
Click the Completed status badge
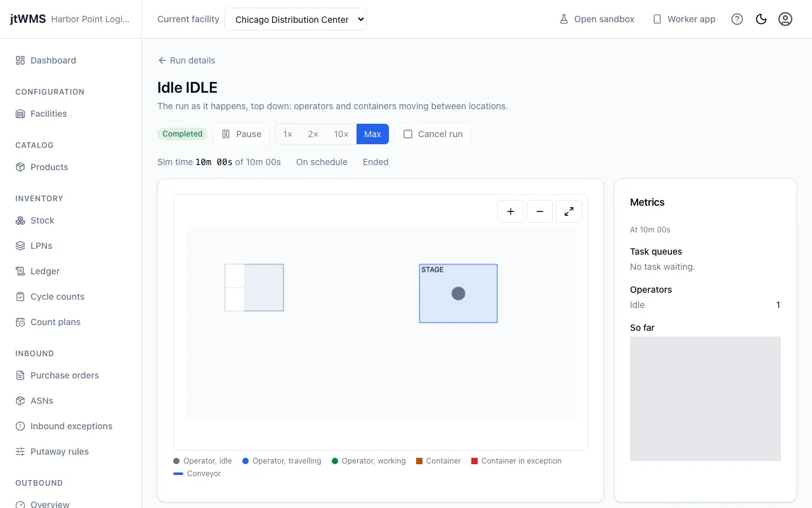coord(182,134)
